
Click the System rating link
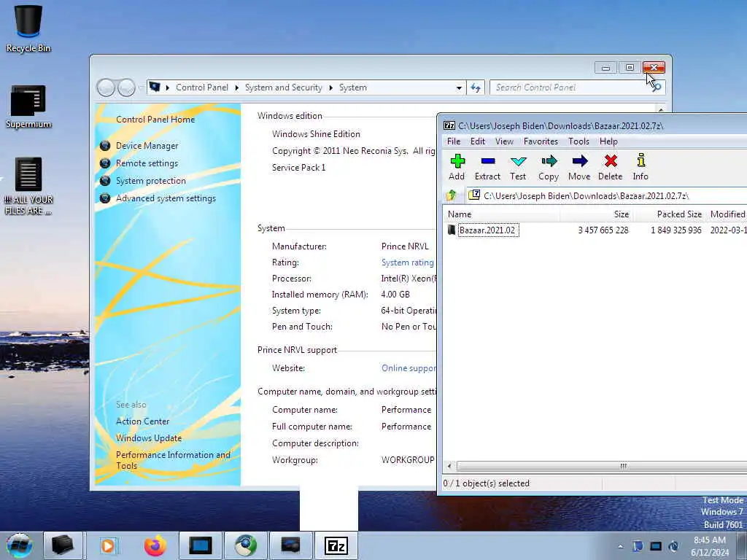coord(407,262)
